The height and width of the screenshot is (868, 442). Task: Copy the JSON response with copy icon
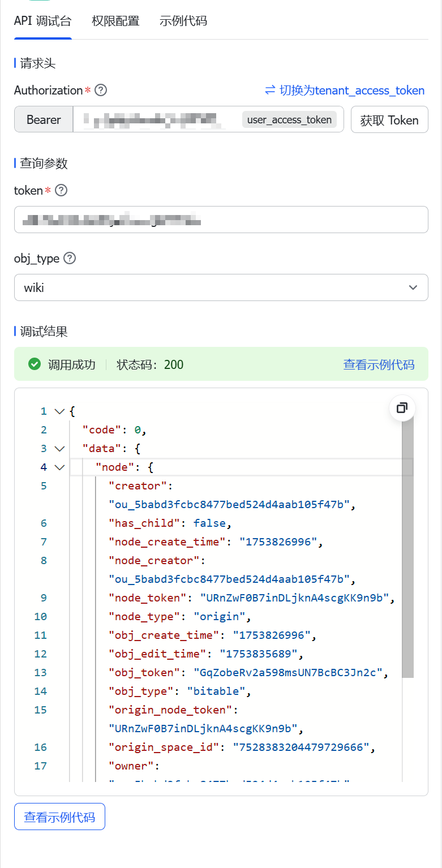point(402,408)
